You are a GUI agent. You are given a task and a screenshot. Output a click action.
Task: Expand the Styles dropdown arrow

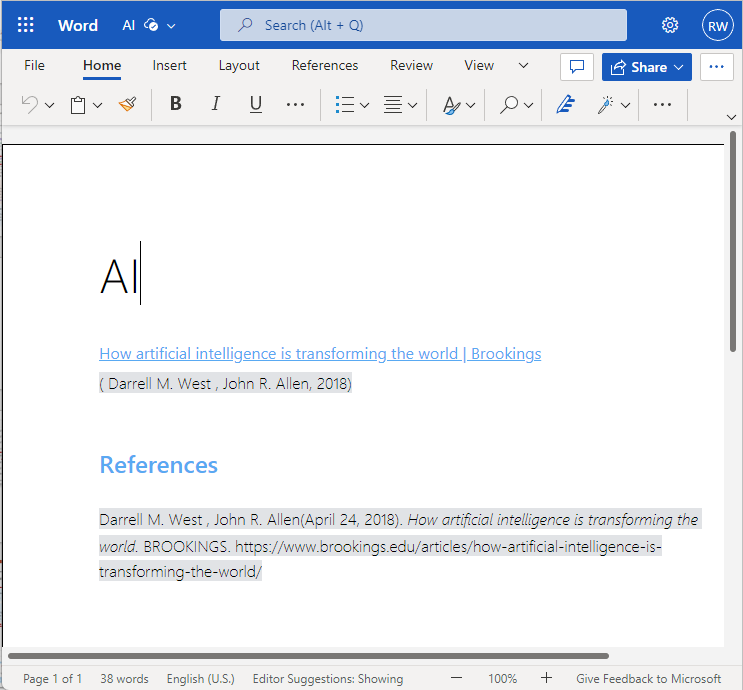coord(471,105)
